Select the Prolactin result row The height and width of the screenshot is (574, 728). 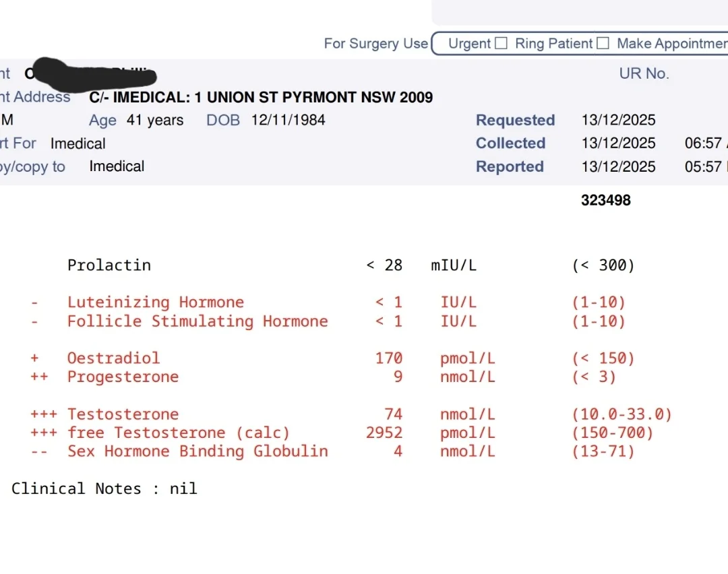pyautogui.click(x=351, y=265)
